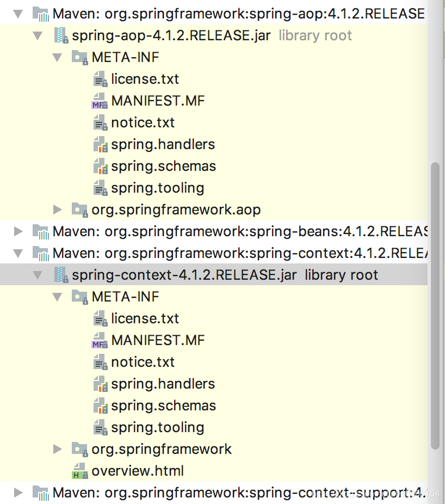Collapse the spring-aop-4.1.2.RELEASE.jar node
The width and height of the screenshot is (445, 504).
click(38, 36)
